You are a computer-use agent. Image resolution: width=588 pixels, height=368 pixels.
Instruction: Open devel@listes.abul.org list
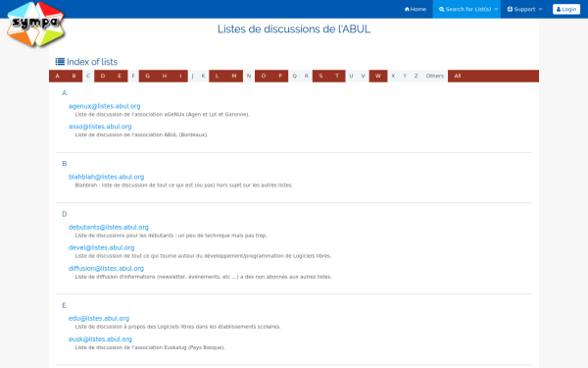(101, 248)
